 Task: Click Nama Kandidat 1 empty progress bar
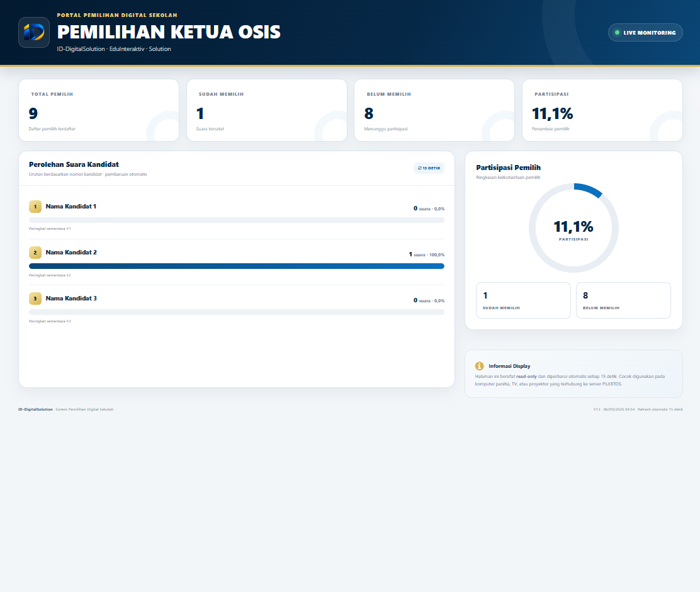click(x=237, y=220)
